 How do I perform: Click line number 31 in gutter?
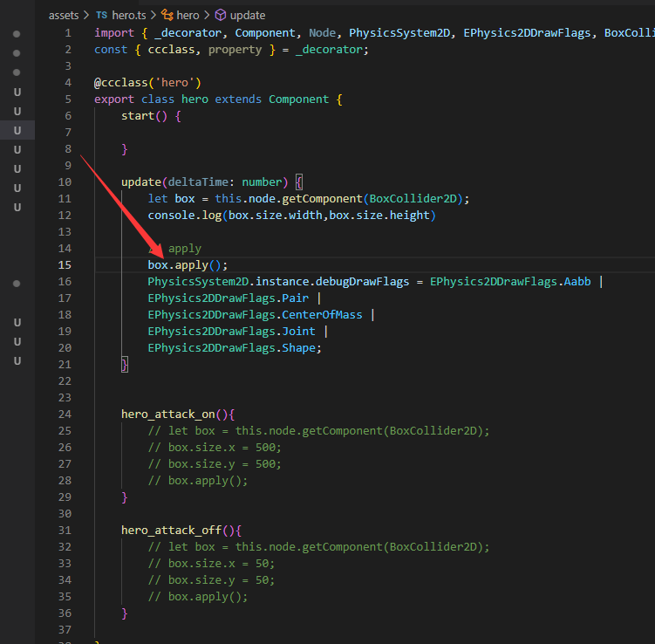click(x=65, y=531)
